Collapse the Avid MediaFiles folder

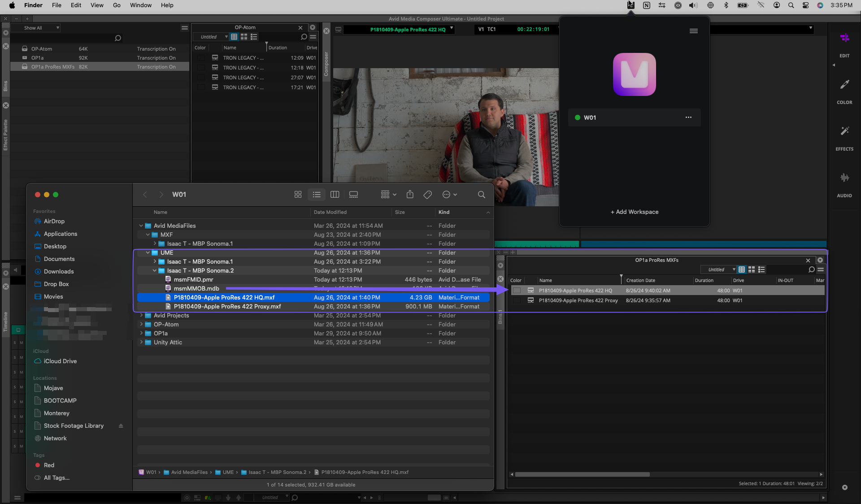(141, 226)
